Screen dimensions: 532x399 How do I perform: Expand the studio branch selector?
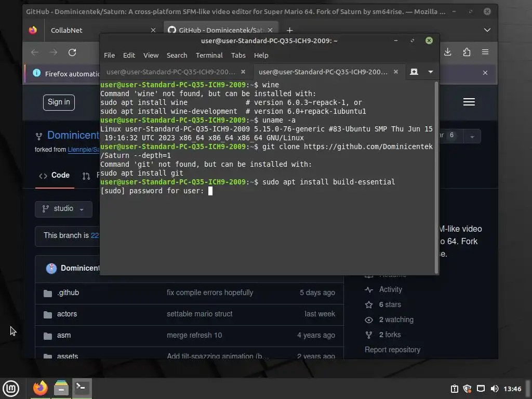click(x=63, y=209)
